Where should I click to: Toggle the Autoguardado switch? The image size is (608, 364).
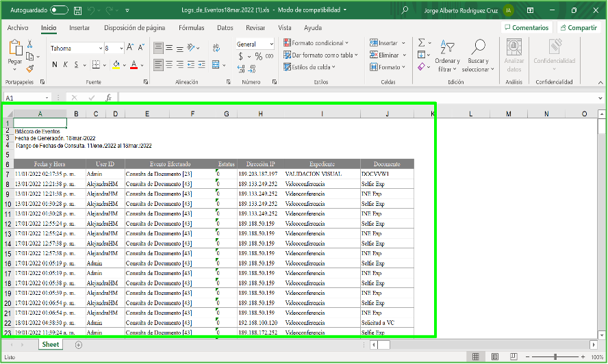pyautogui.click(x=59, y=10)
